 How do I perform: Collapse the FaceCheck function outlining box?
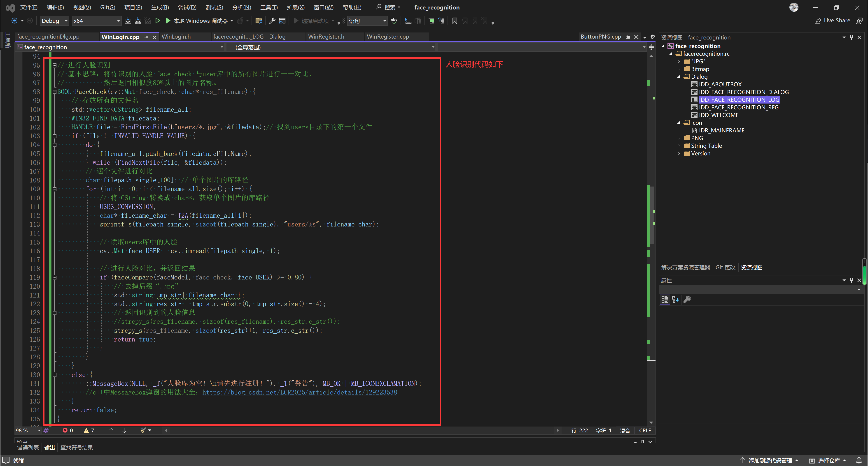[54, 92]
